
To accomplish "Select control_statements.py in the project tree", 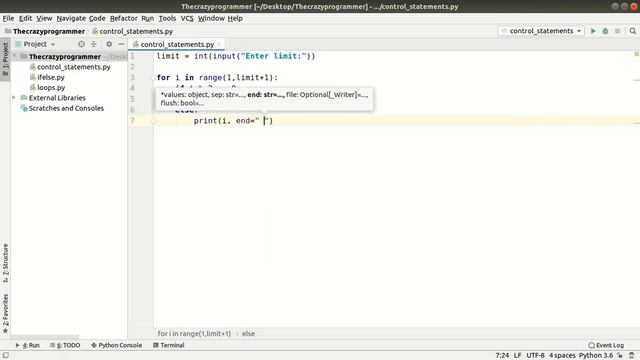I will tap(70, 67).
